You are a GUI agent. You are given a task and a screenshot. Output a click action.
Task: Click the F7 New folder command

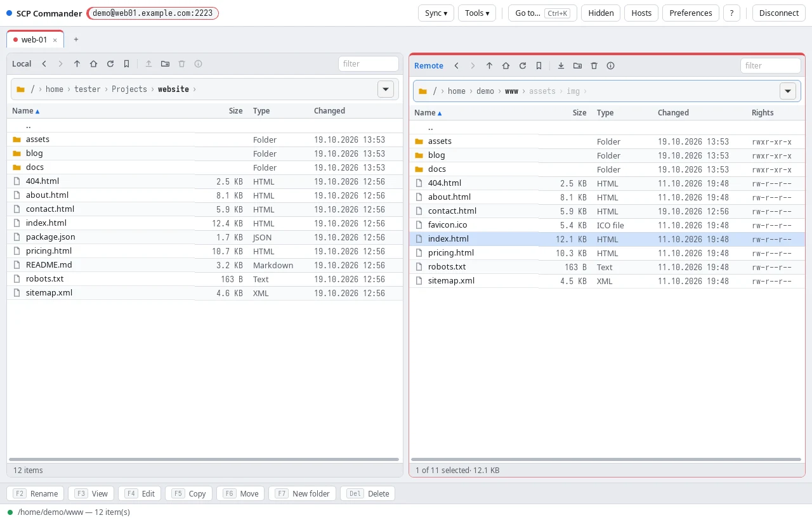(x=303, y=493)
